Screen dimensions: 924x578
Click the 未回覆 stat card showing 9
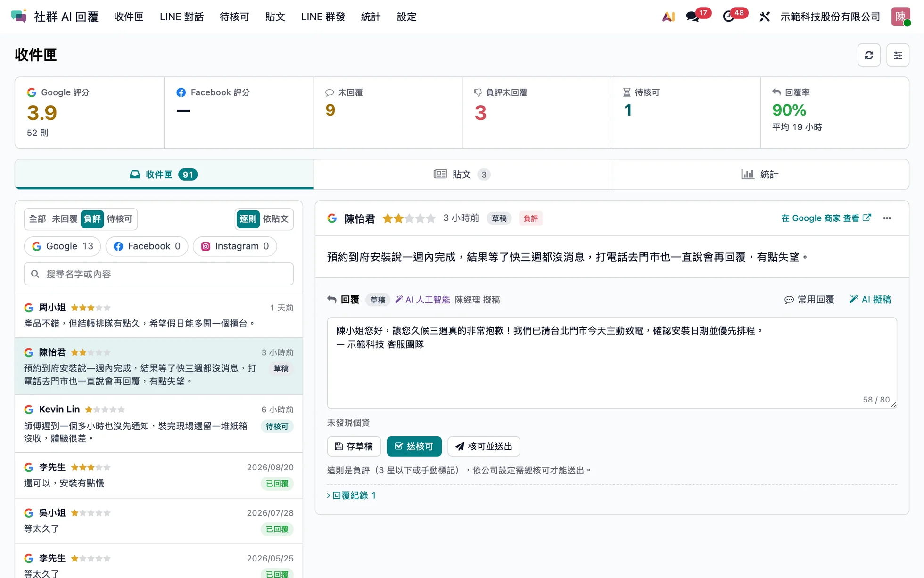pyautogui.click(x=388, y=113)
